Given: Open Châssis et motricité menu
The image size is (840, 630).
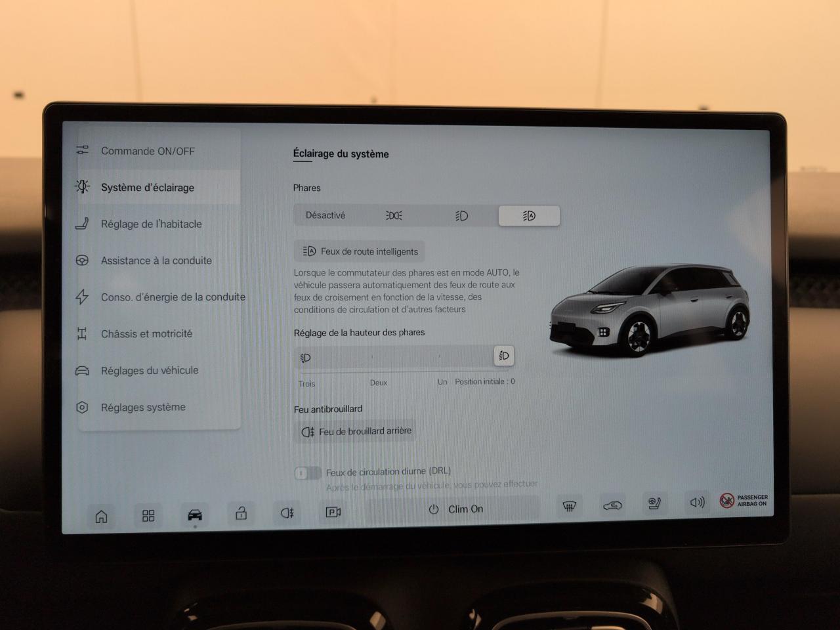Looking at the screenshot, I should point(157,333).
